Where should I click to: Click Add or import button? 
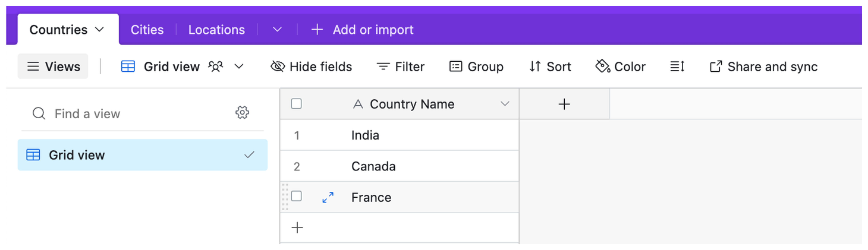pyautogui.click(x=363, y=30)
